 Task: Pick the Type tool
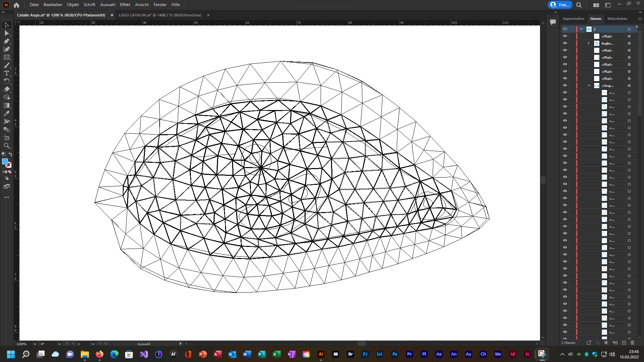[x=6, y=73]
